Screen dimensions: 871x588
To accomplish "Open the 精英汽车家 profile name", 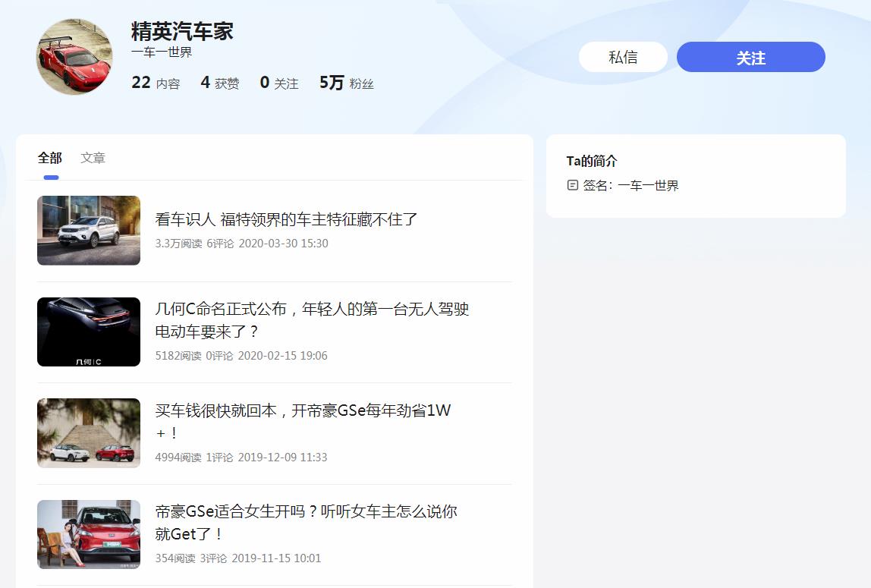I will click(182, 31).
